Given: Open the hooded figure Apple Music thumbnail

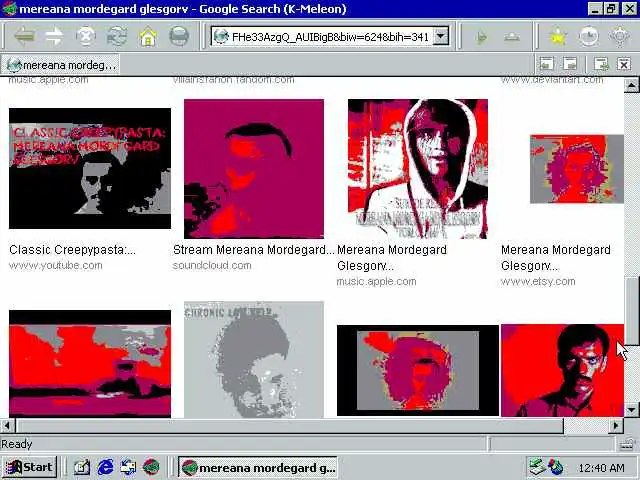Looking at the screenshot, I should (418, 169).
